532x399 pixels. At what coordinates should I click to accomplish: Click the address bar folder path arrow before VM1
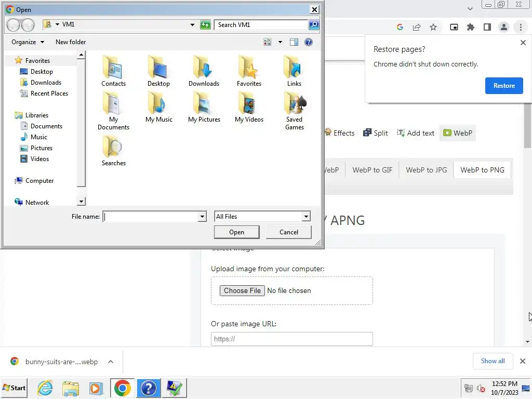57,24
